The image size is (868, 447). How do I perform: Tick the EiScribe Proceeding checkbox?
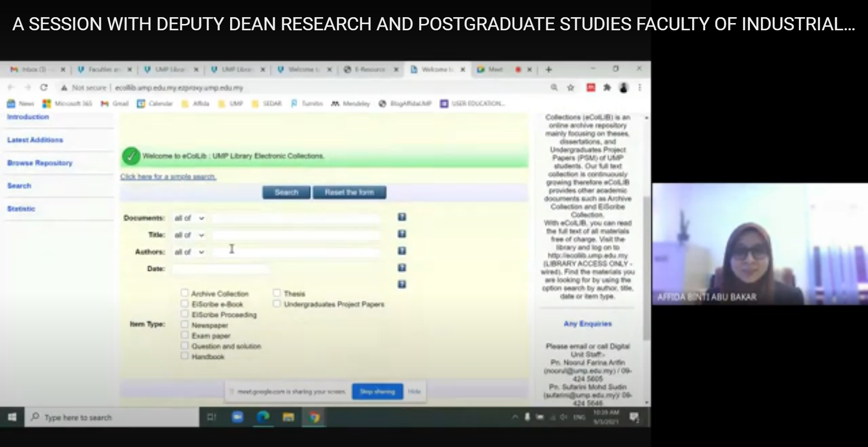coord(184,314)
